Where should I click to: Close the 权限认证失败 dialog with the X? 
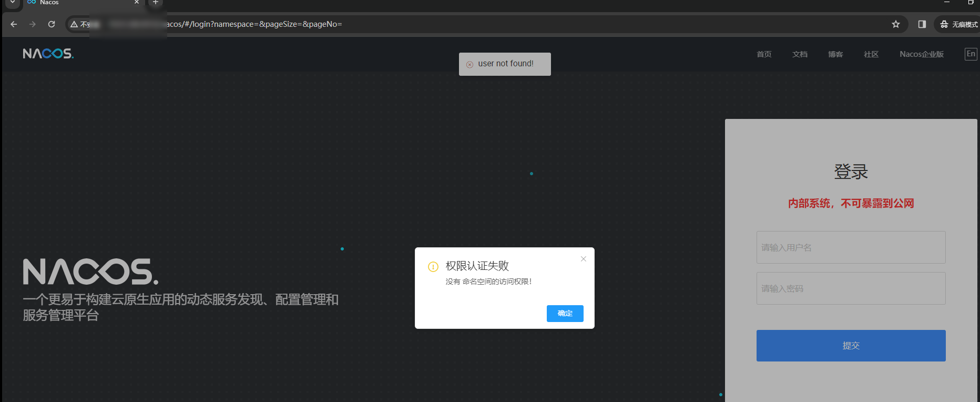pos(584,259)
